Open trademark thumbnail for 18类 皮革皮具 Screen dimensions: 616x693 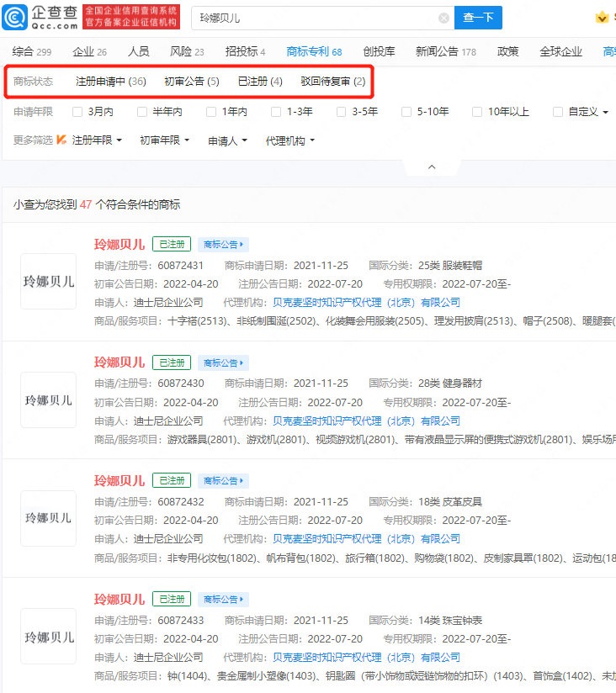49,518
